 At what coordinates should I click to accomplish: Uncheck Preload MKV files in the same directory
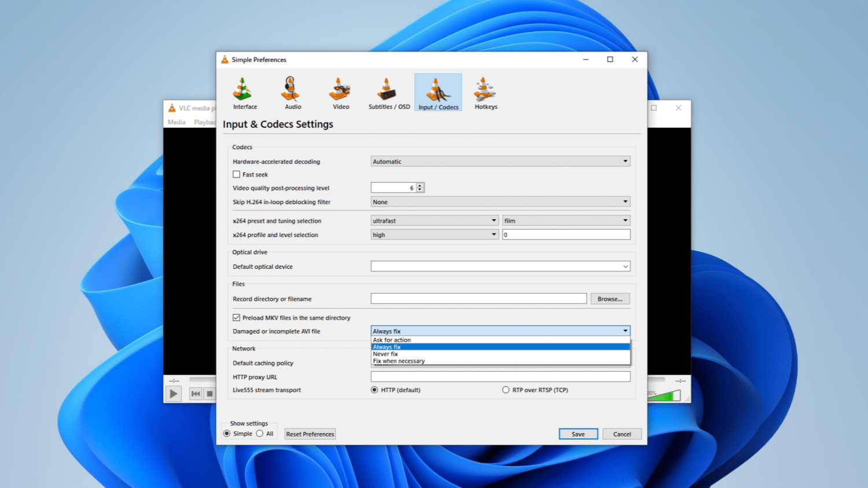[236, 317]
